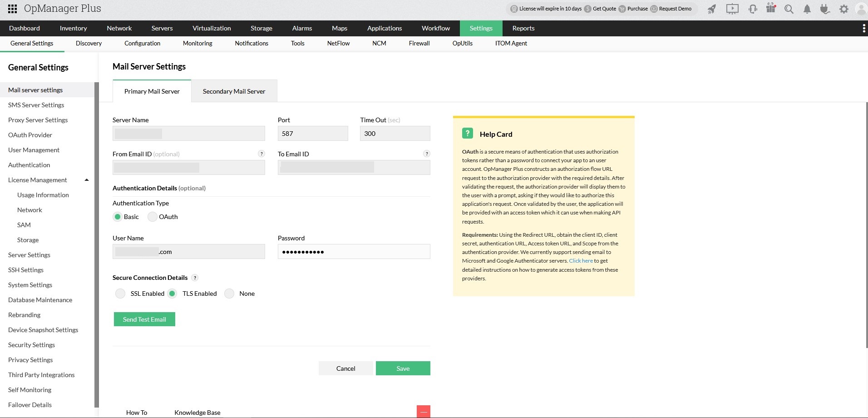This screenshot has height=418, width=868.
Task: Select None for secure connection
Action: (x=229, y=294)
